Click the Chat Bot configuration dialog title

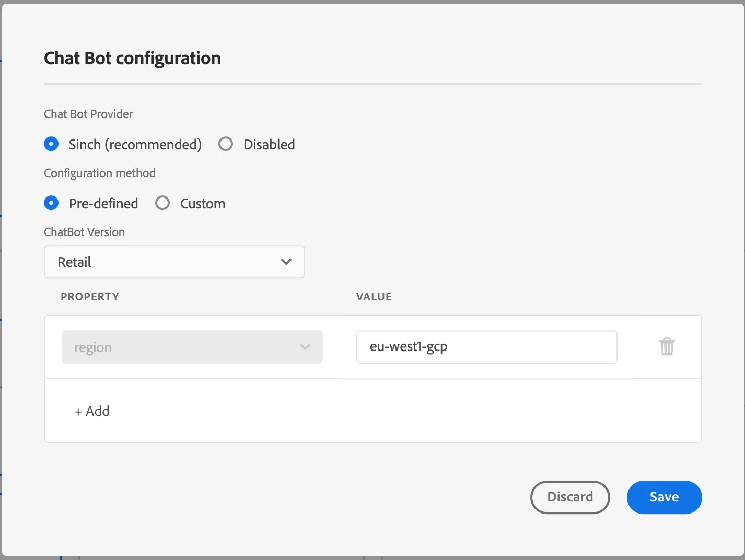tap(132, 58)
